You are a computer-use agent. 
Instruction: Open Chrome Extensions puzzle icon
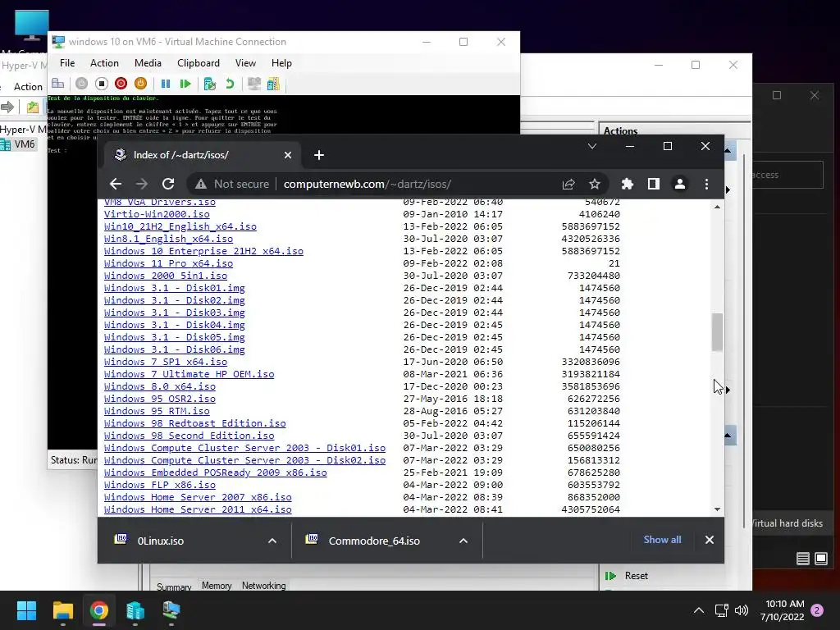627,184
